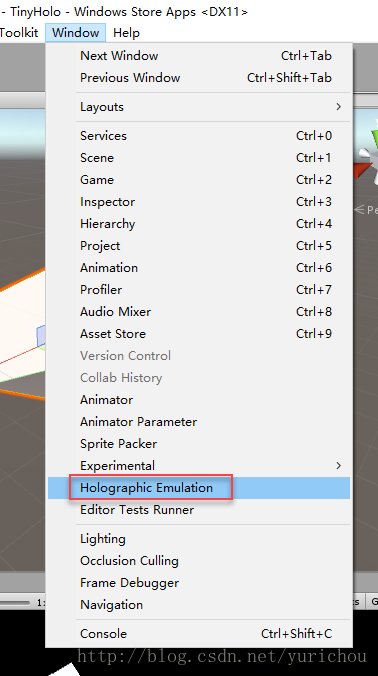
Task: Open the Hierarchy window
Action: pyautogui.click(x=199, y=224)
